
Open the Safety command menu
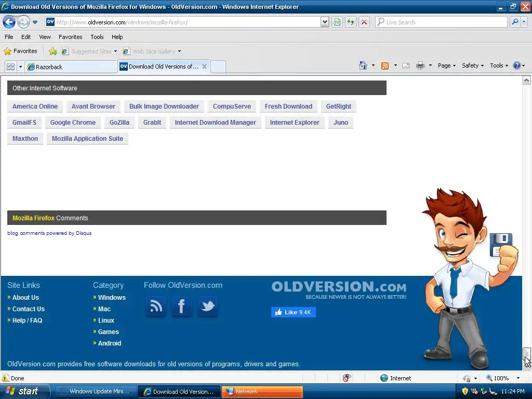point(473,65)
